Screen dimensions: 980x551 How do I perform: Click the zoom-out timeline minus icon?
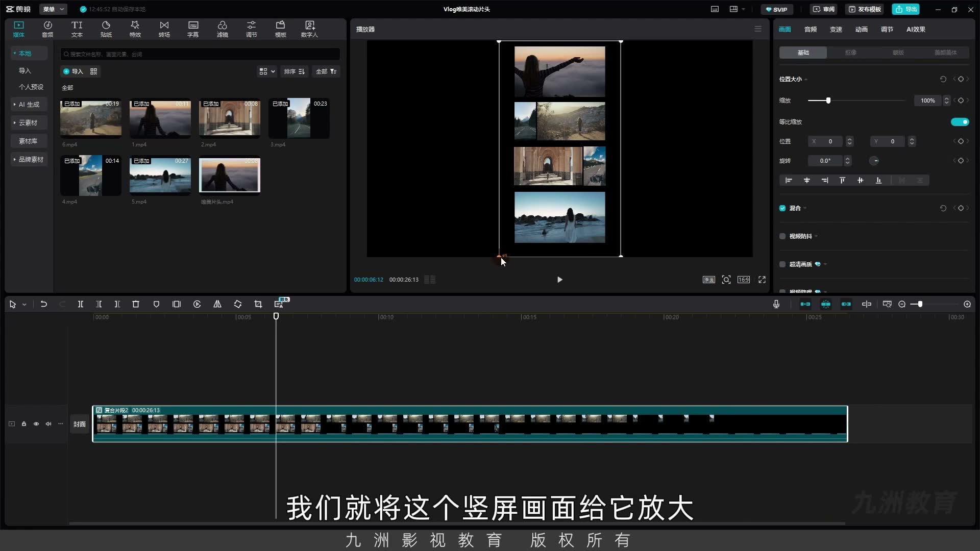pyautogui.click(x=902, y=304)
